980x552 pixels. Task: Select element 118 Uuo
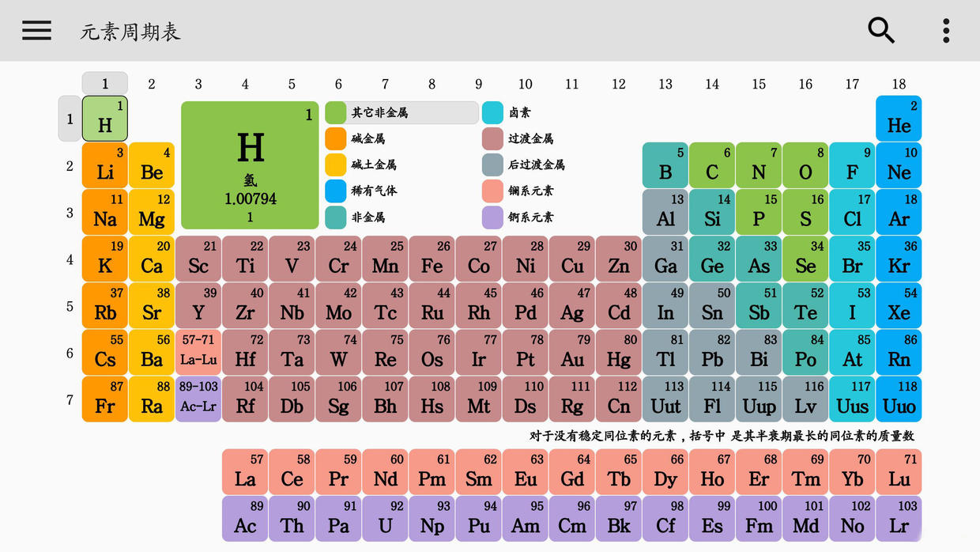pos(899,399)
